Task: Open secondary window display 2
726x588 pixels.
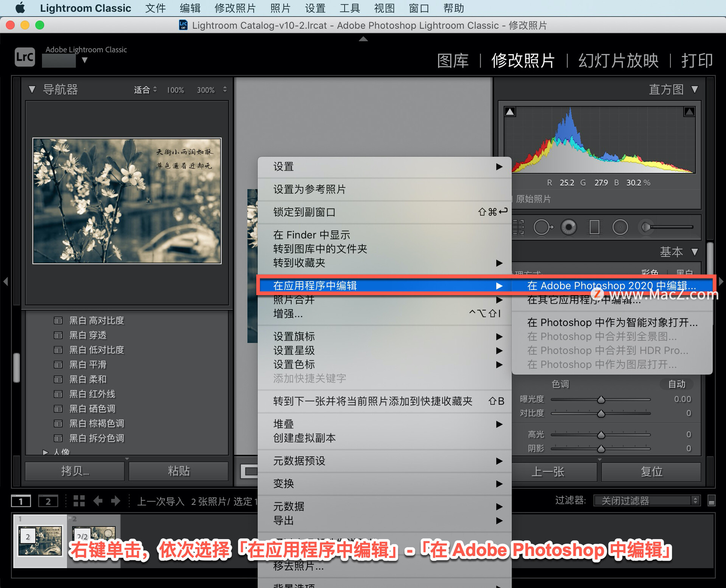Action: (48, 501)
